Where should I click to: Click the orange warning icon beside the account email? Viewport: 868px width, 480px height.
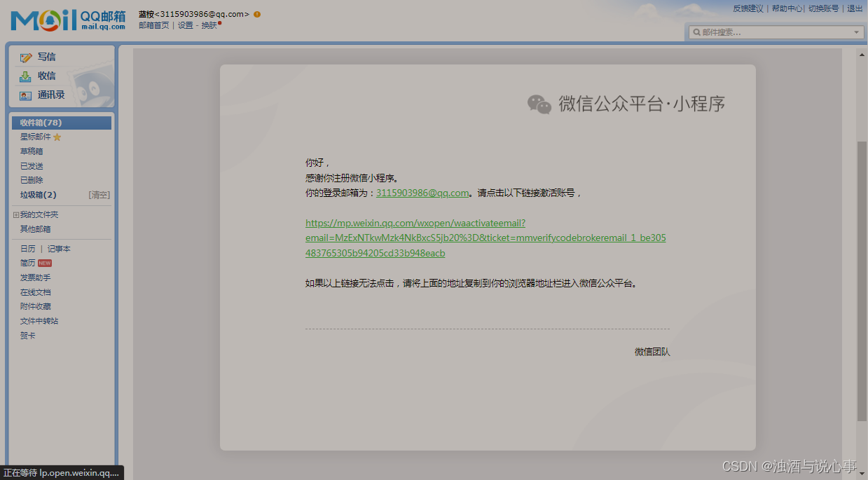(x=257, y=14)
